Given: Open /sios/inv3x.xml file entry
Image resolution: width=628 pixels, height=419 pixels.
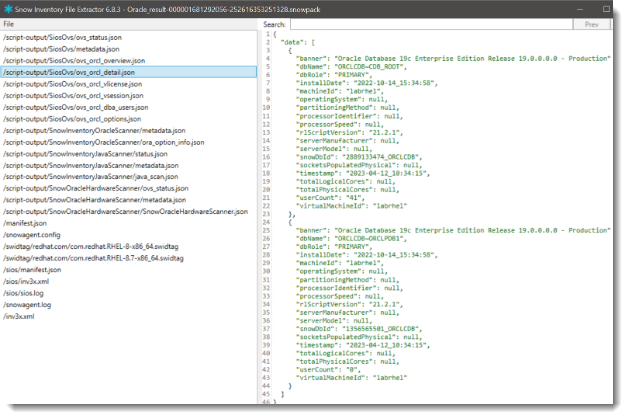Looking at the screenshot, I should coord(26,281).
